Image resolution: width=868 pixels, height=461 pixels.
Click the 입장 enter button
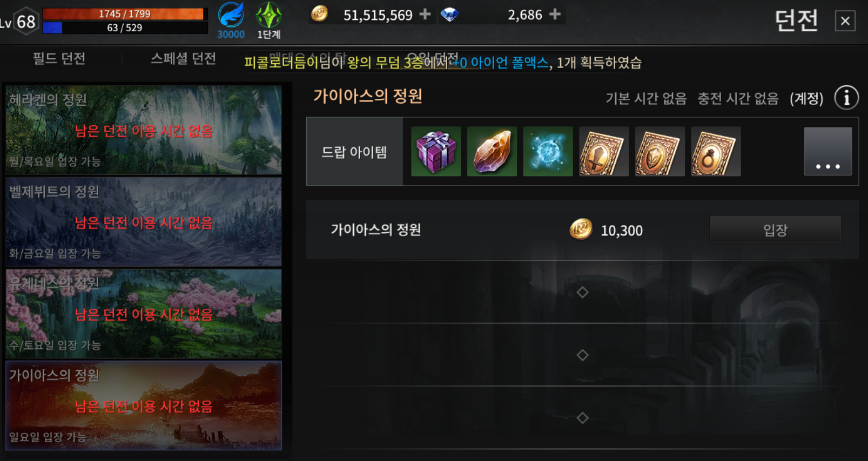click(775, 230)
